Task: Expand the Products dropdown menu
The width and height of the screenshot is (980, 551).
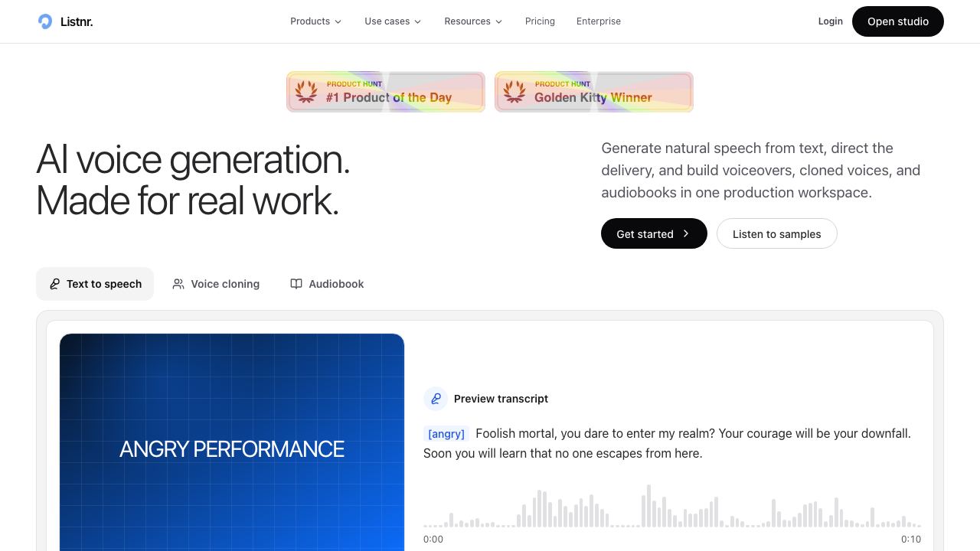Action: pos(315,21)
